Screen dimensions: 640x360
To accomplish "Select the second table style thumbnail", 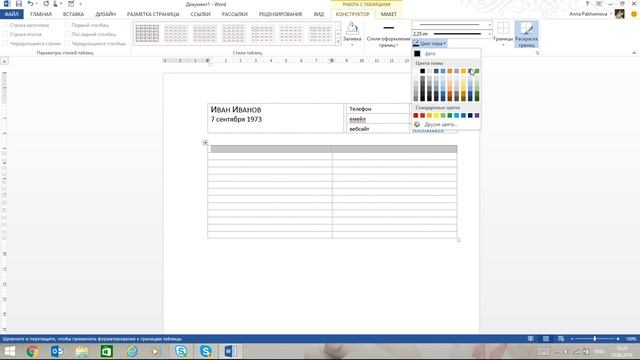I will click(176, 33).
